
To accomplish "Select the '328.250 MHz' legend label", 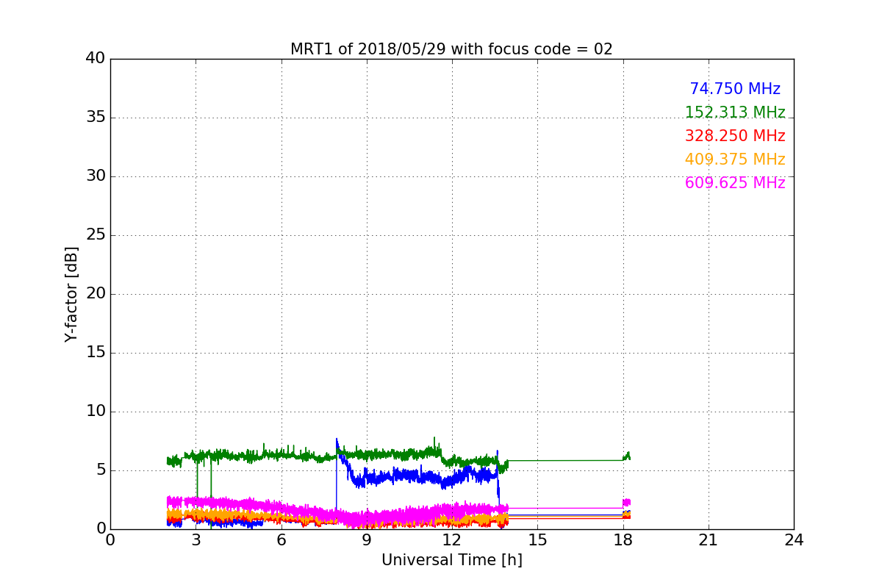I will pyautogui.click(x=735, y=136).
